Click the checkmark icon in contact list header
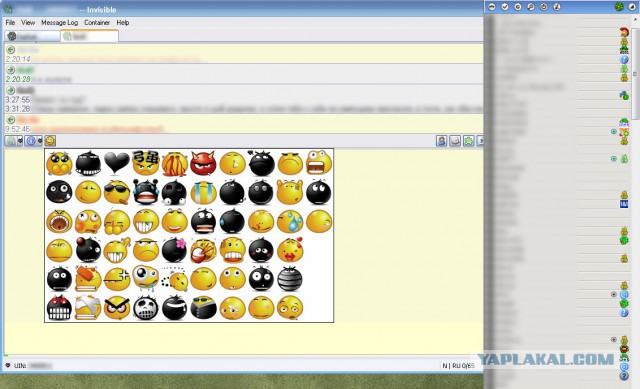The width and height of the screenshot is (640, 389). pyautogui.click(x=504, y=7)
